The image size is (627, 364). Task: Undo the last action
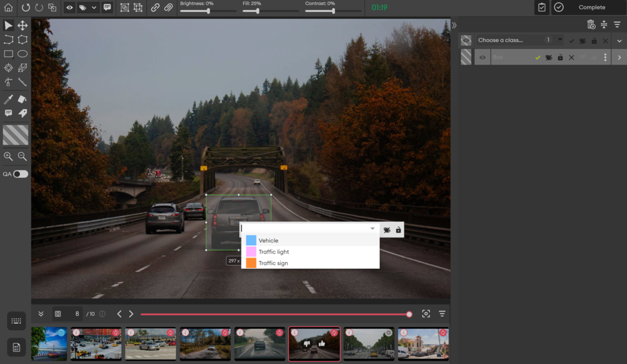pos(26,7)
